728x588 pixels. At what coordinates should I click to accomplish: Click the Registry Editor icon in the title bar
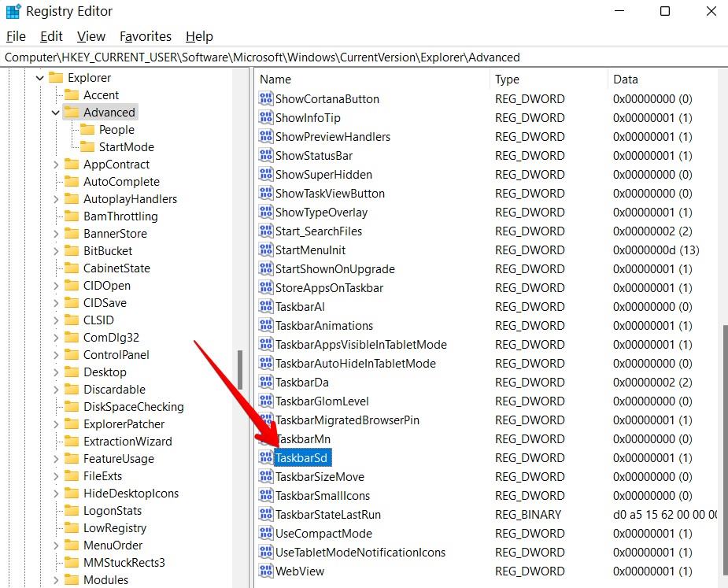pos(13,11)
